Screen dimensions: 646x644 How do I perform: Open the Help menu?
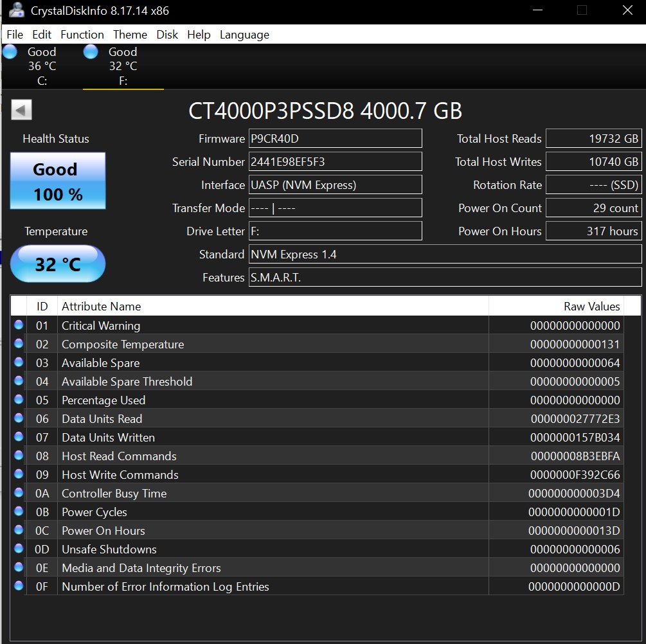pos(199,35)
